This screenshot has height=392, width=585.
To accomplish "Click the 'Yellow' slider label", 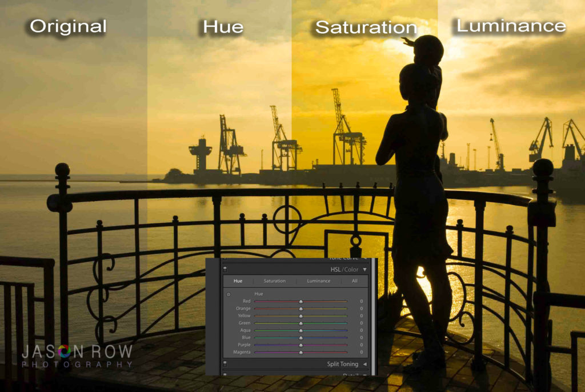I will 245,315.
